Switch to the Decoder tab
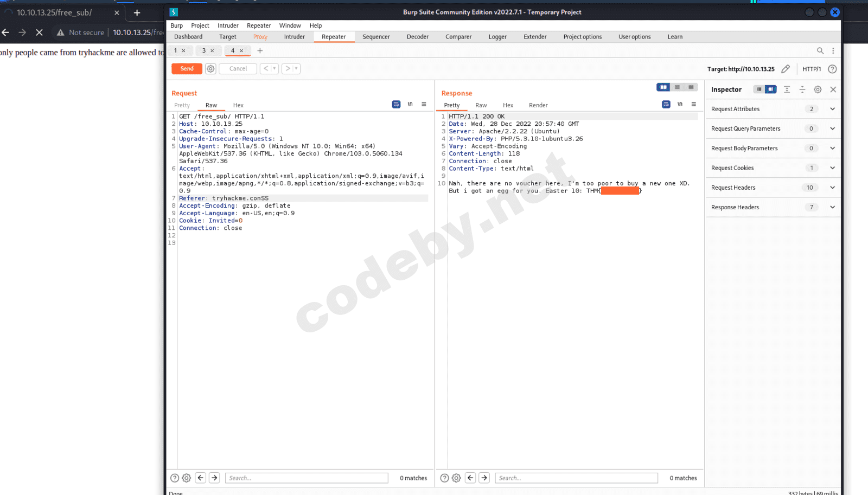Viewport: 868px width, 495px height. pyautogui.click(x=418, y=37)
